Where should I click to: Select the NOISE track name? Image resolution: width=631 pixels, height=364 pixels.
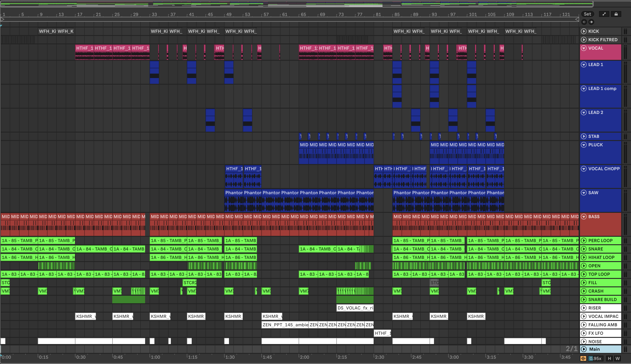point(595,342)
